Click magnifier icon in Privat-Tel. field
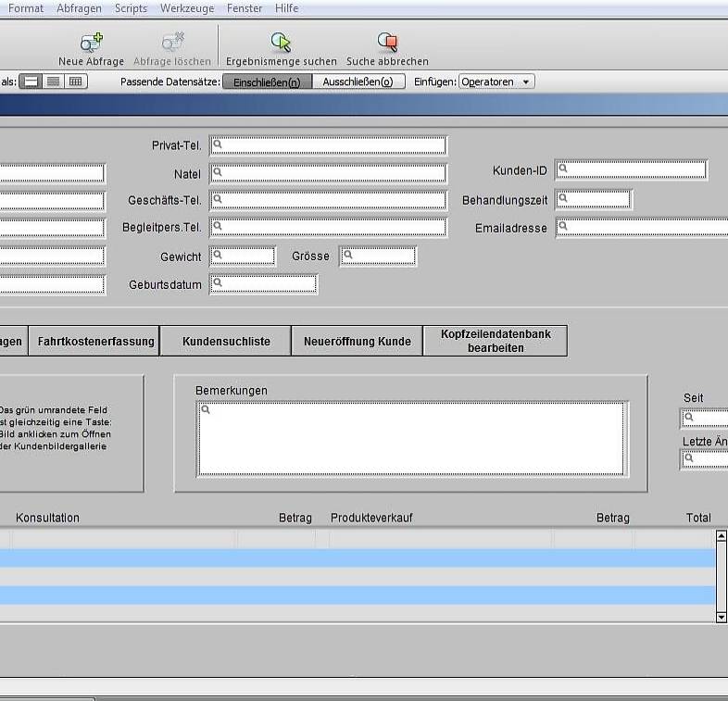Screen dimensions: 728x701 tap(218, 144)
